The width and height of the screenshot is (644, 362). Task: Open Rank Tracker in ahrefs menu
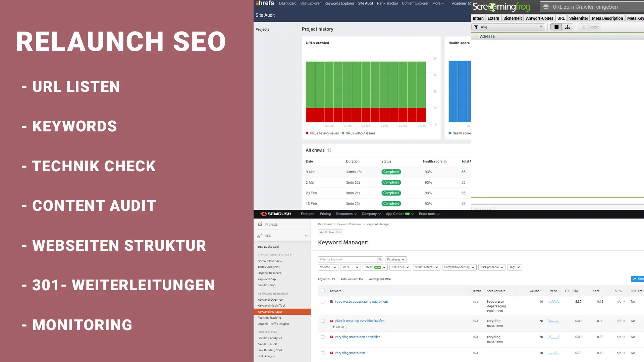[387, 3]
